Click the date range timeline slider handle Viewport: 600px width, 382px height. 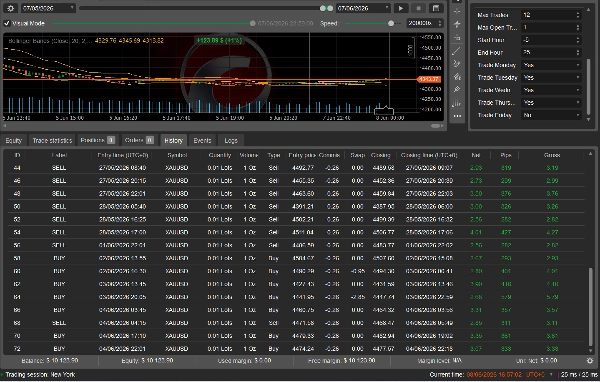coord(326,8)
